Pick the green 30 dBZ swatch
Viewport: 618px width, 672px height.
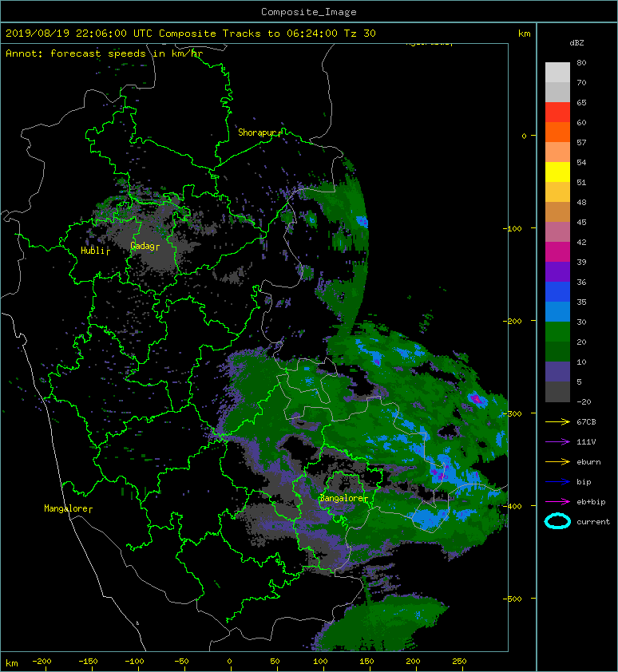pyautogui.click(x=557, y=331)
